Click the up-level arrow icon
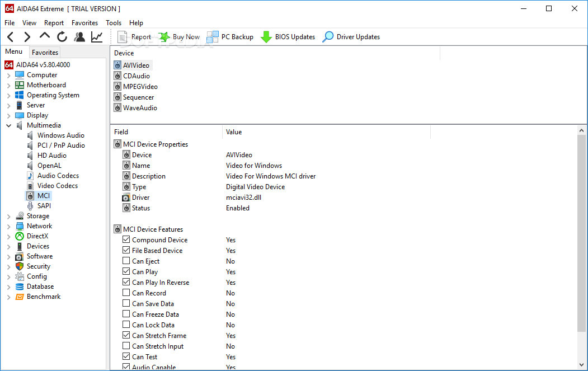 point(45,36)
